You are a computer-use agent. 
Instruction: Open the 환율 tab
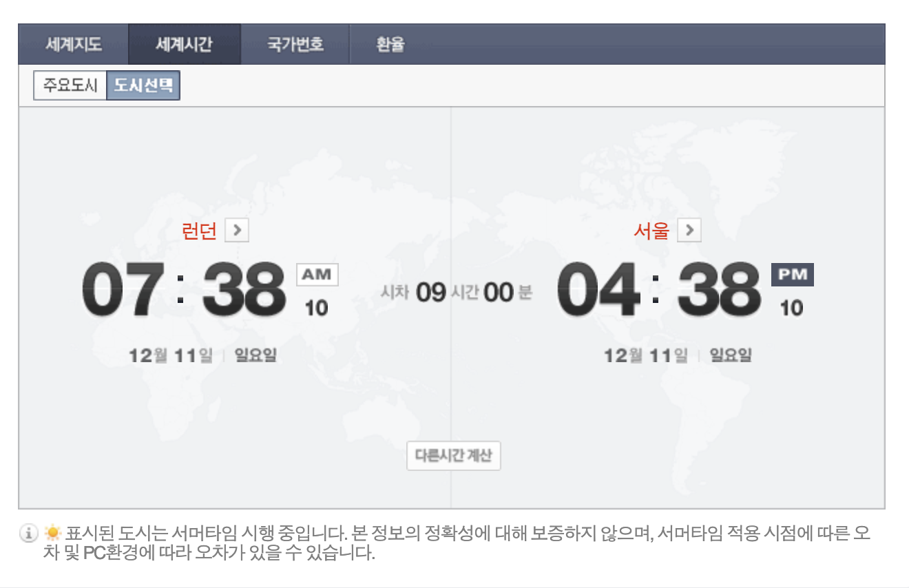390,45
